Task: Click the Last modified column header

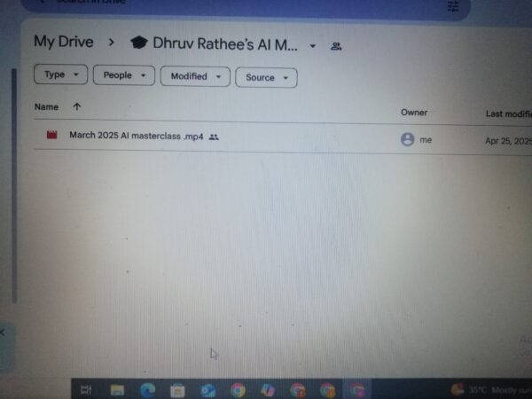Action: (509, 113)
